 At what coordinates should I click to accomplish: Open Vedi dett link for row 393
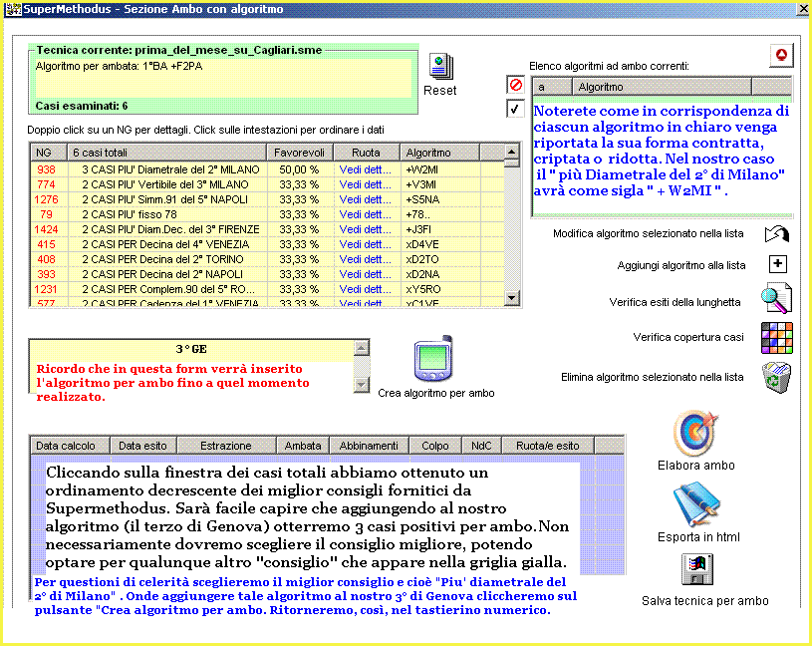(365, 274)
